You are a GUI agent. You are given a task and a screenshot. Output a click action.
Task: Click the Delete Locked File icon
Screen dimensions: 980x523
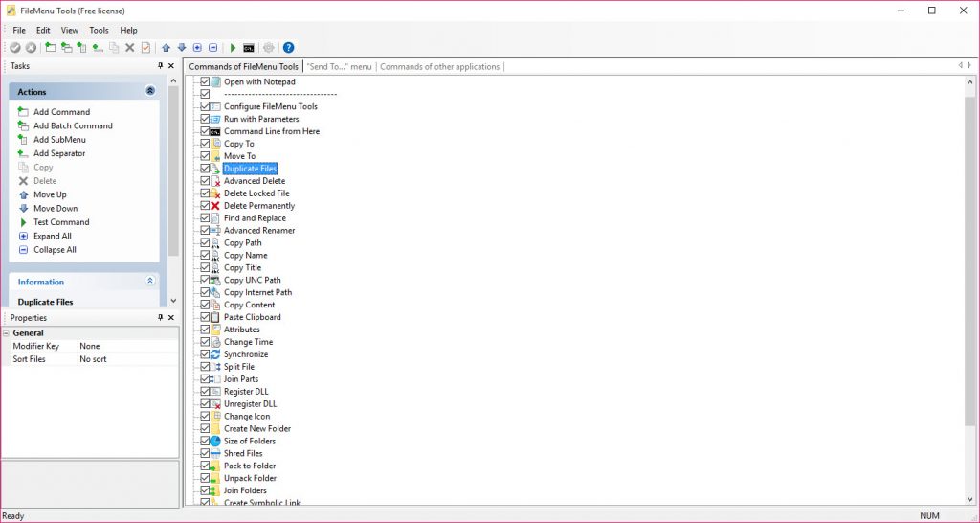point(215,193)
